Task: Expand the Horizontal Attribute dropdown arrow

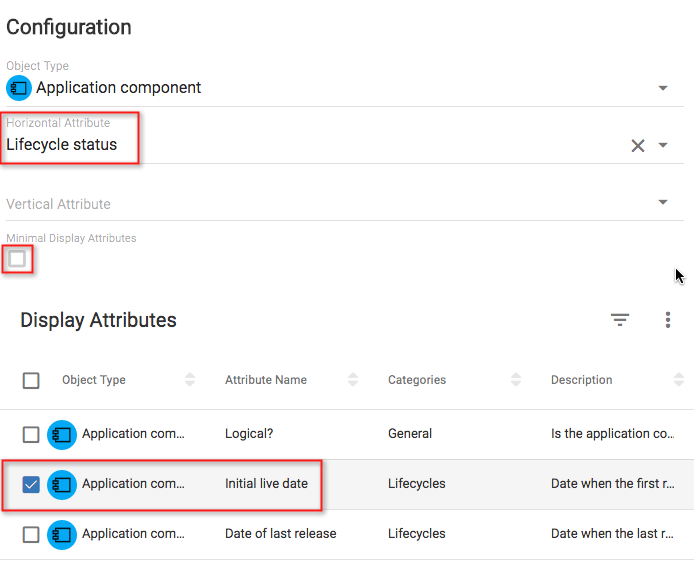Action: [663, 145]
